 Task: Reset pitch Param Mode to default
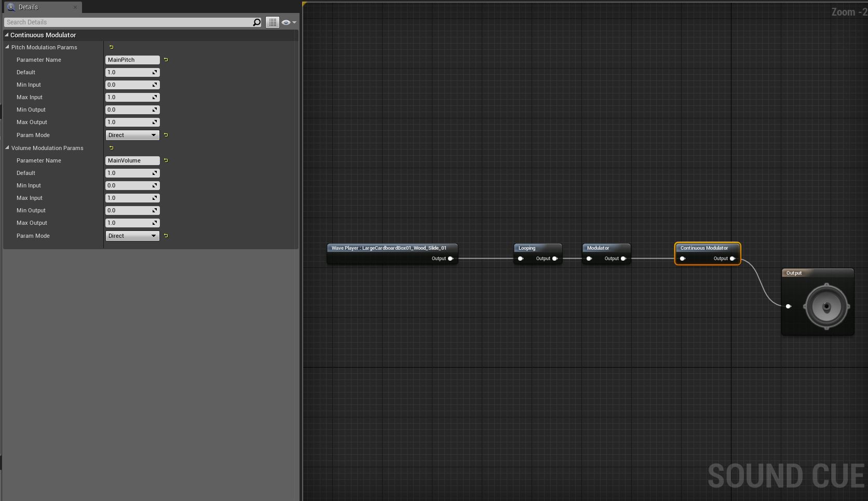point(166,135)
